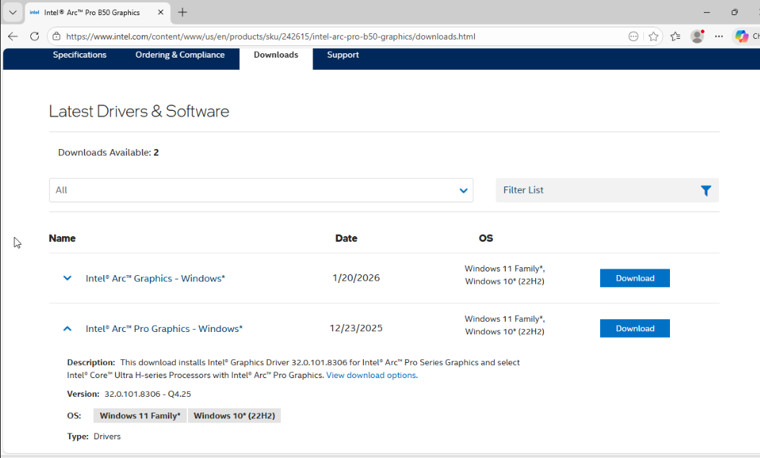The width and height of the screenshot is (760, 458).
Task: Open the favorites list icon
Action: (x=675, y=36)
